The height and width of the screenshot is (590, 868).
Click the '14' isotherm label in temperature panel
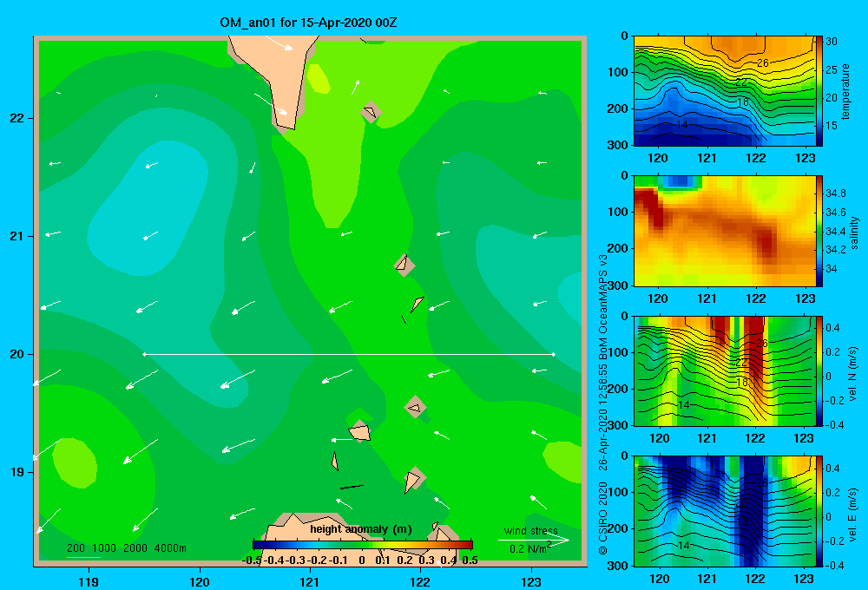682,125
